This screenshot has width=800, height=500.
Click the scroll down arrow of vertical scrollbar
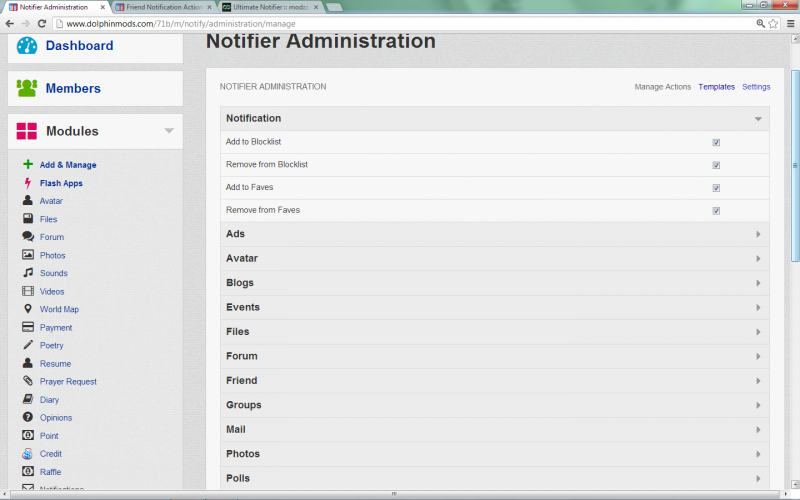pos(795,484)
